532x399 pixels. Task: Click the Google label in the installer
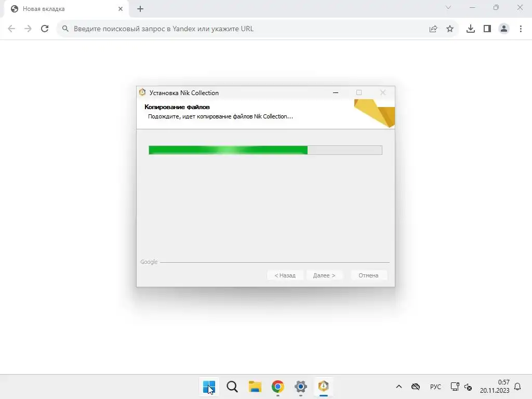click(149, 262)
